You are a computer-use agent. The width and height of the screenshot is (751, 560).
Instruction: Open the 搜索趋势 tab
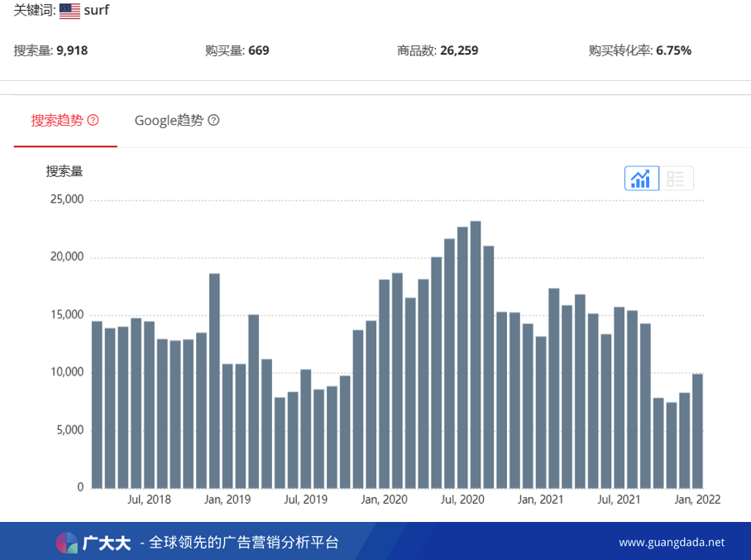57,120
